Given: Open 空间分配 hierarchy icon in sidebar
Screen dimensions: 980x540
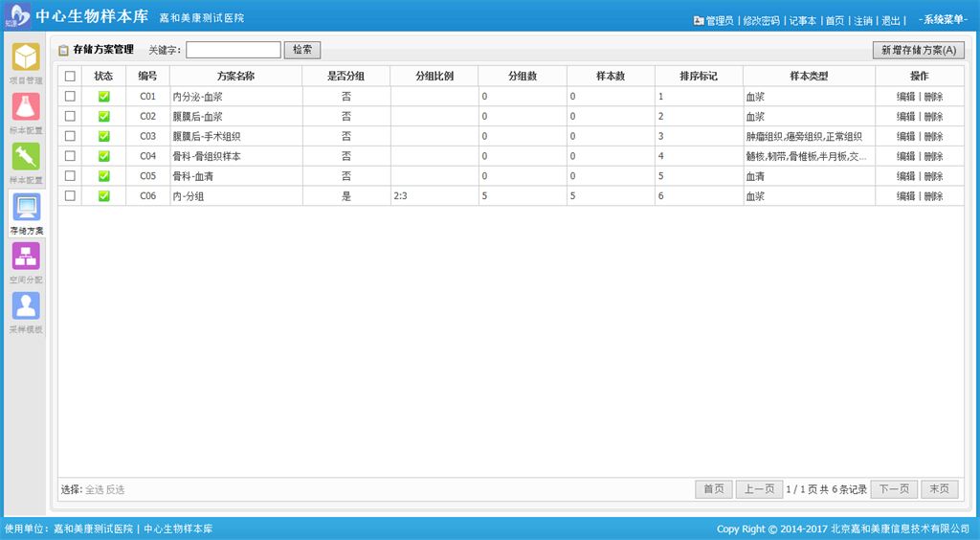Looking at the screenshot, I should point(26,257).
